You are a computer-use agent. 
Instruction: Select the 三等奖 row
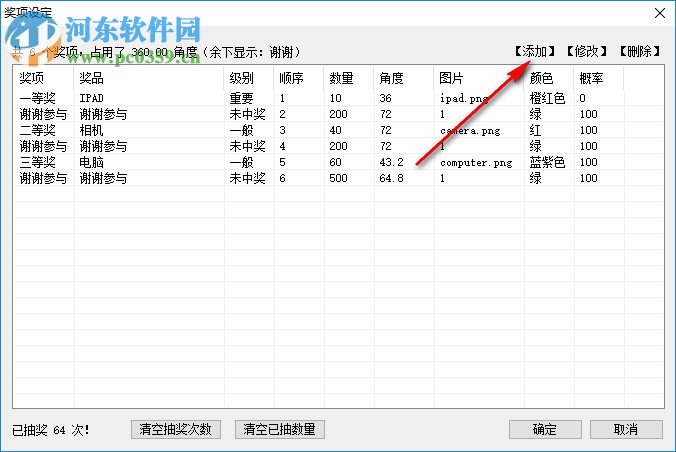tap(338, 162)
